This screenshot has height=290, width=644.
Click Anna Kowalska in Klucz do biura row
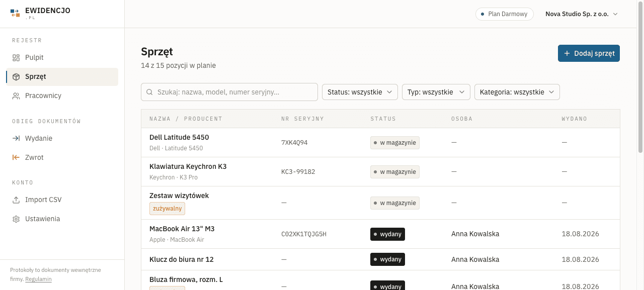click(475, 259)
